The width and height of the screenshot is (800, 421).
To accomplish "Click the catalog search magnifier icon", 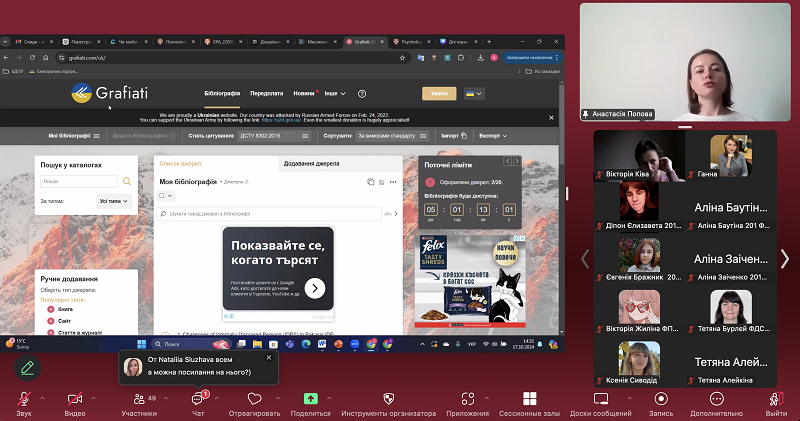I will pyautogui.click(x=127, y=181).
